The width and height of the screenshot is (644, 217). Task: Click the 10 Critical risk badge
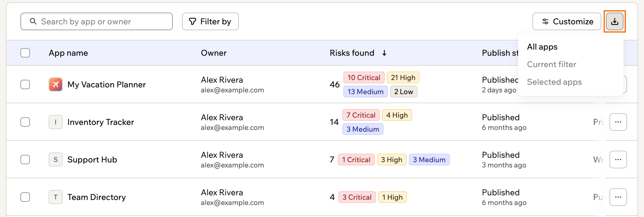coord(364,77)
